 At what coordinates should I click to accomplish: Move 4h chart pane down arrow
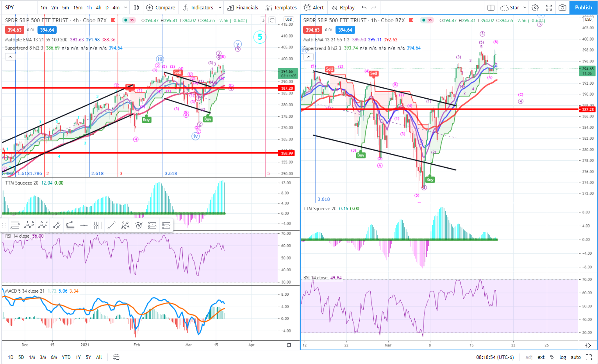pyautogui.click(x=263, y=20)
